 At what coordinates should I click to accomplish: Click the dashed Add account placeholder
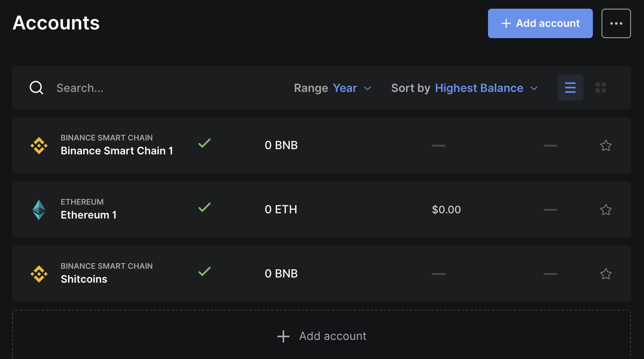(x=322, y=336)
